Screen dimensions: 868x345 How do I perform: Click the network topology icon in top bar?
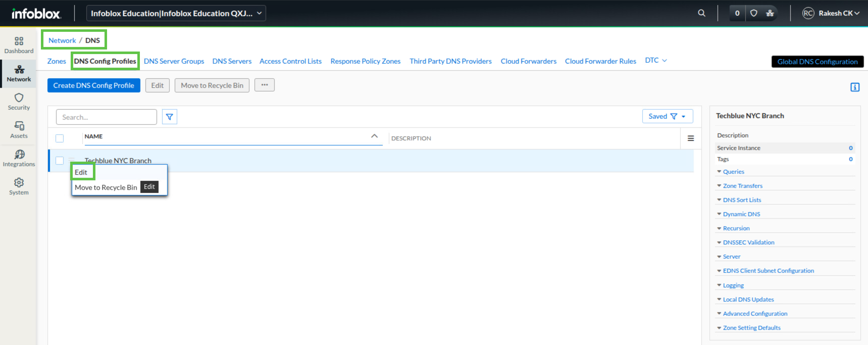pyautogui.click(x=770, y=13)
